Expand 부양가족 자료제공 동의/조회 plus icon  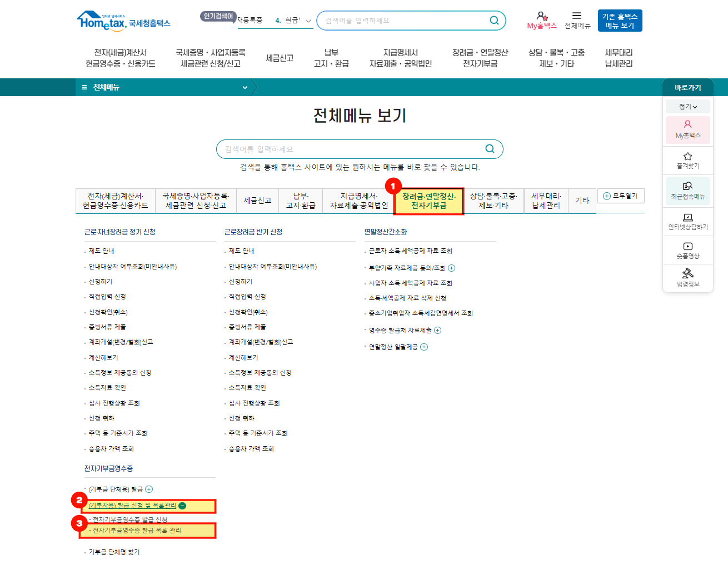(x=452, y=268)
